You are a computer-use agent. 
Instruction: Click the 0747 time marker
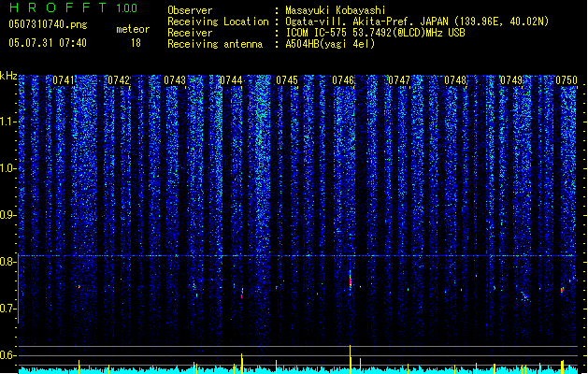(x=399, y=80)
